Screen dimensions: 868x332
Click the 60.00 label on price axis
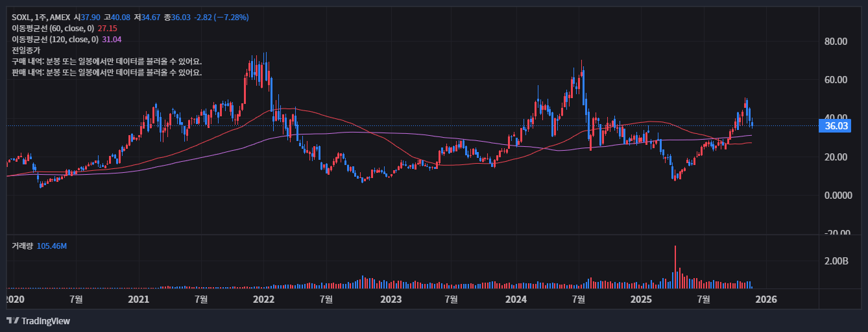(836, 80)
